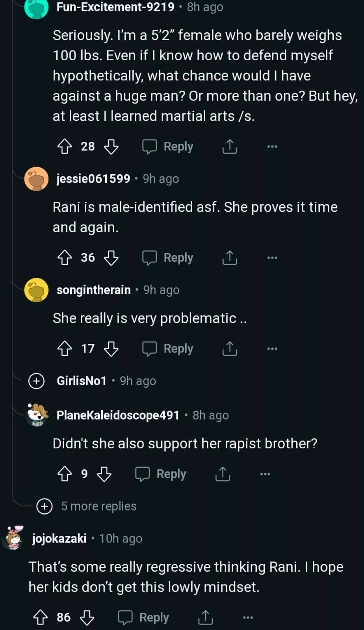Upvote songintherain's comment
The height and width of the screenshot is (630, 364).
pos(65,349)
